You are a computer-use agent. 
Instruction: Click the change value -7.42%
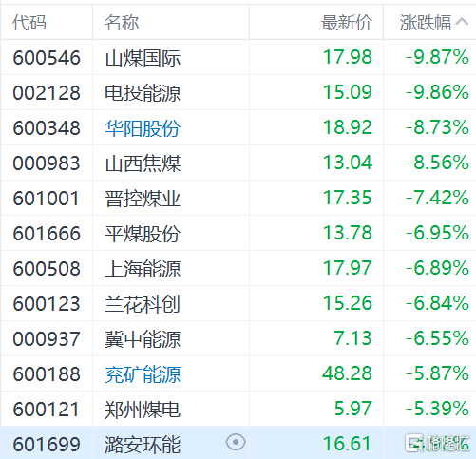[x=437, y=198]
